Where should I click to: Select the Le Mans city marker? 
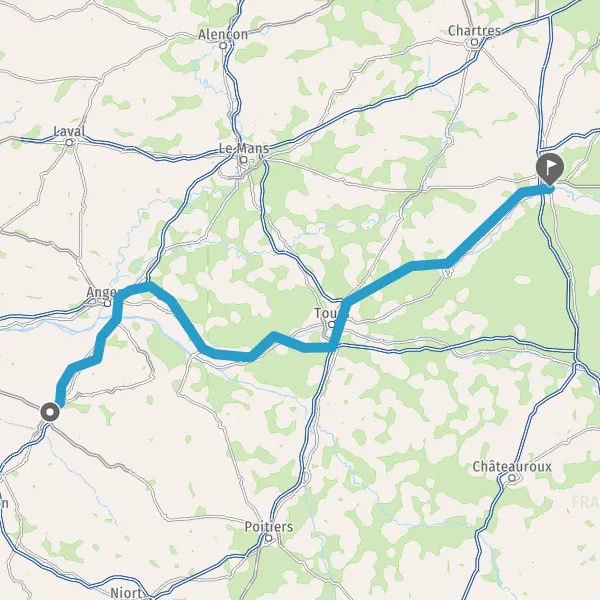[244, 160]
